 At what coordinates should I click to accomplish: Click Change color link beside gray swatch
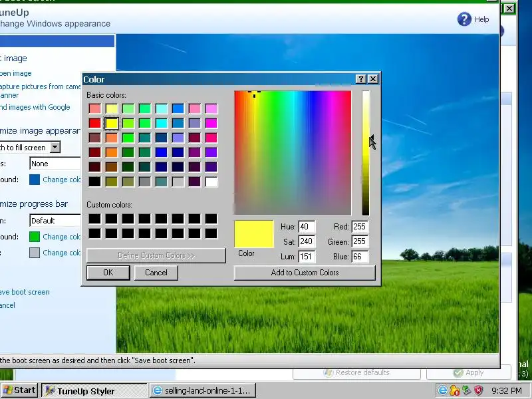point(62,253)
